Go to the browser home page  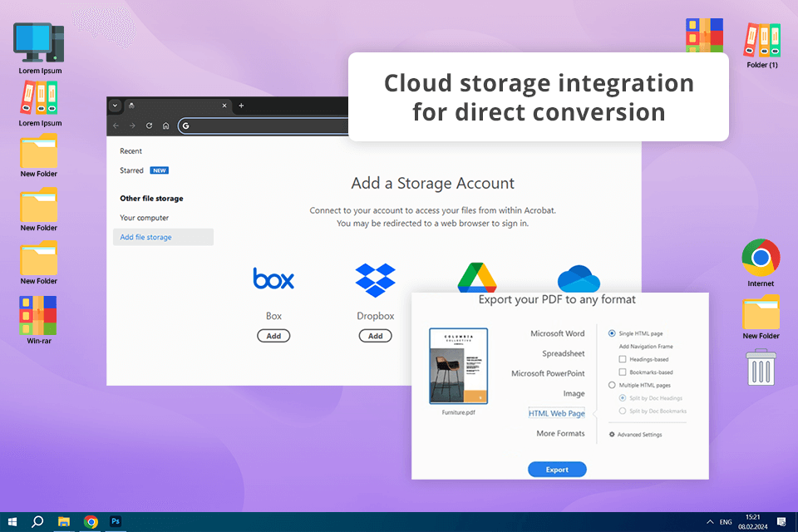click(165, 126)
